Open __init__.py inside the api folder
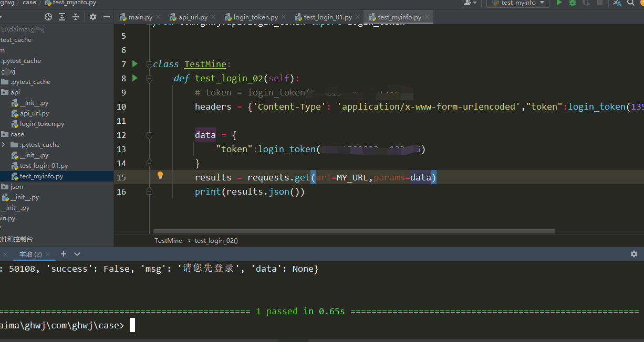Screen dimensions: 644x342 click(34, 103)
